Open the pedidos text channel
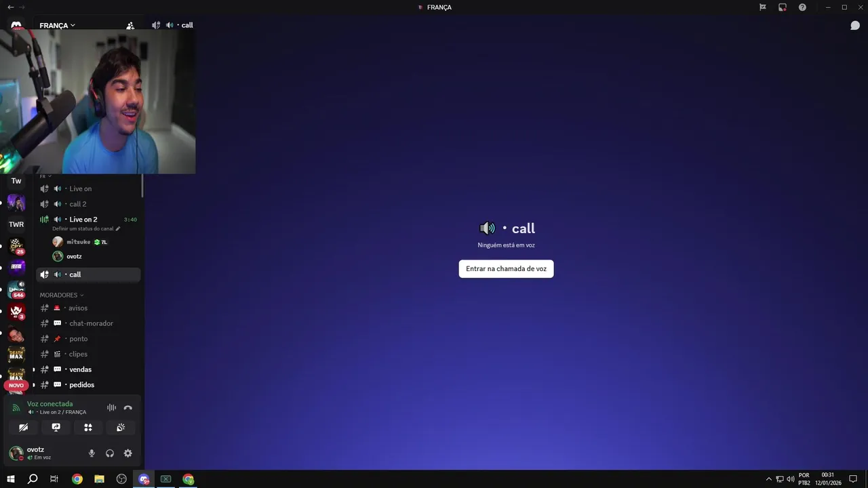The height and width of the screenshot is (488, 868). [x=88, y=385]
